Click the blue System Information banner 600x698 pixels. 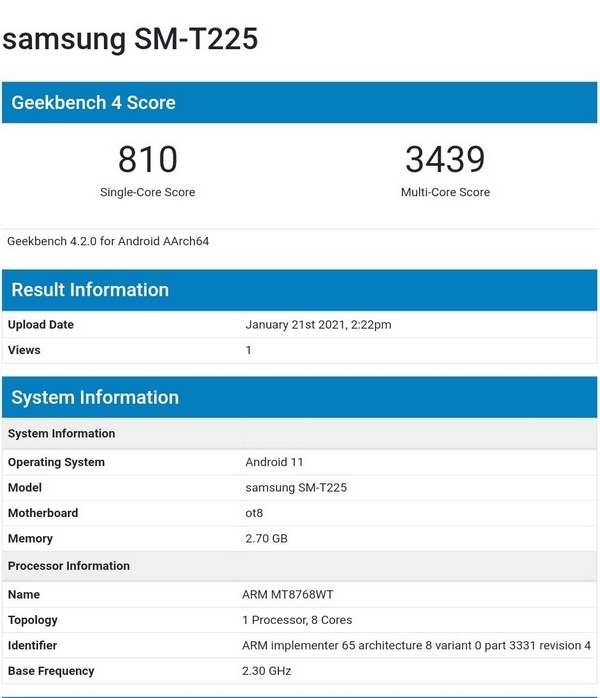pyautogui.click(x=300, y=397)
